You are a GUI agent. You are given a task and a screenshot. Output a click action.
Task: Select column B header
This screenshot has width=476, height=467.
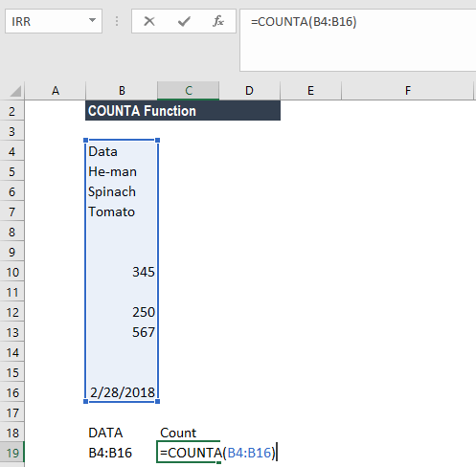122,91
